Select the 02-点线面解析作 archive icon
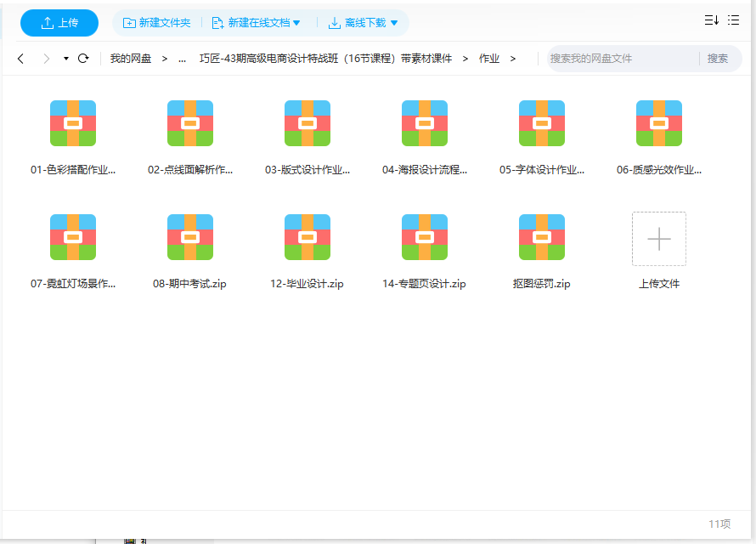Image resolution: width=756 pixels, height=544 pixels. tap(190, 123)
